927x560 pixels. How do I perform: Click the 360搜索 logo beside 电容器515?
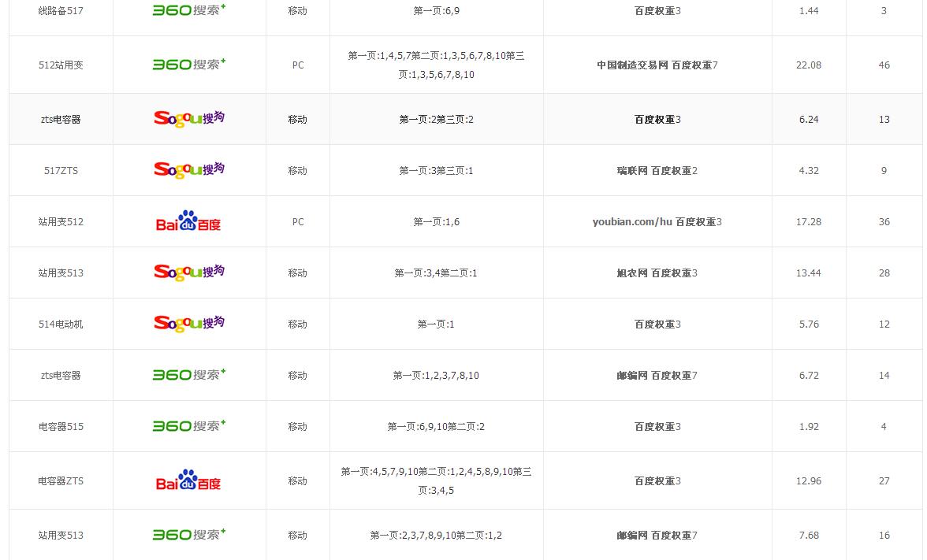[x=189, y=426]
